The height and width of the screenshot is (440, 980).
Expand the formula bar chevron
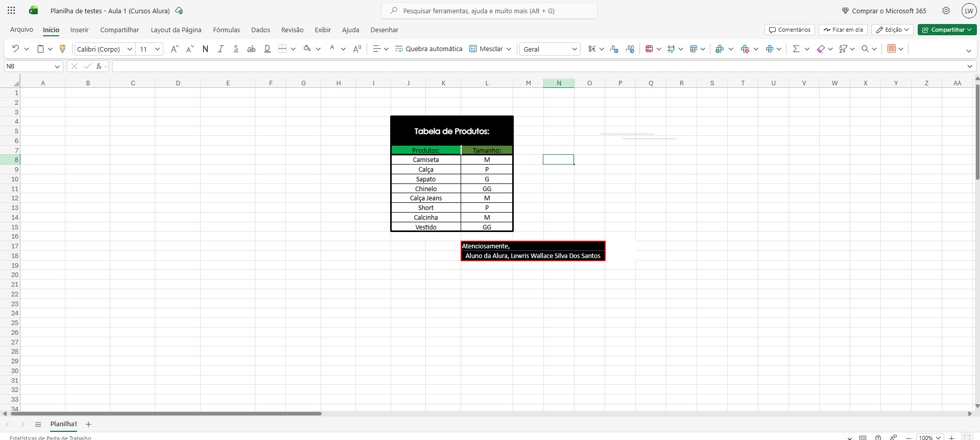[970, 66]
